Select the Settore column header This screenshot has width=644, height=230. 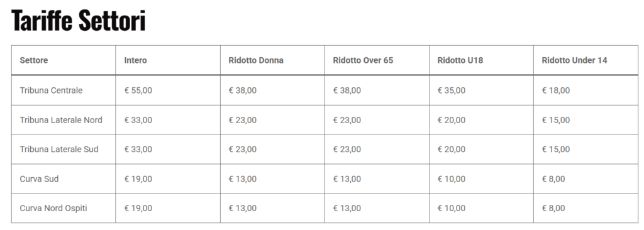34,60
